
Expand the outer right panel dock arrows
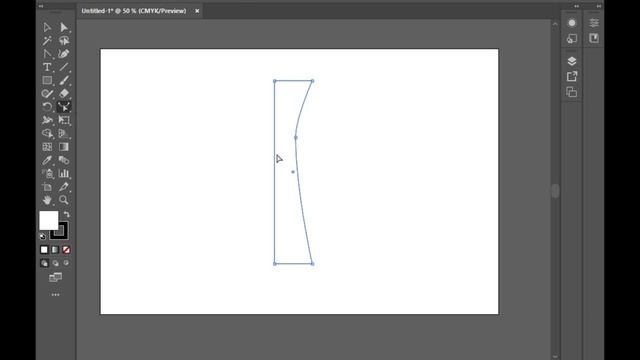click(x=599, y=6)
